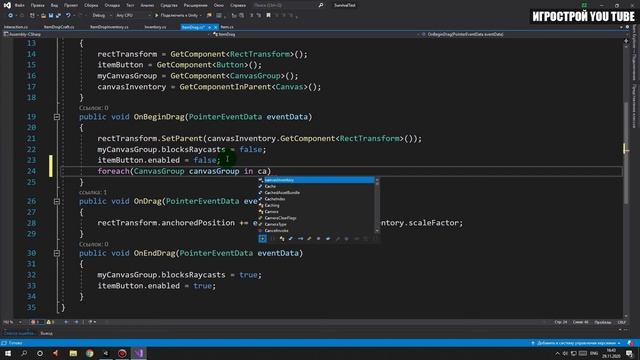
Task: Switch to the Item.cs tab
Action: tap(227, 27)
